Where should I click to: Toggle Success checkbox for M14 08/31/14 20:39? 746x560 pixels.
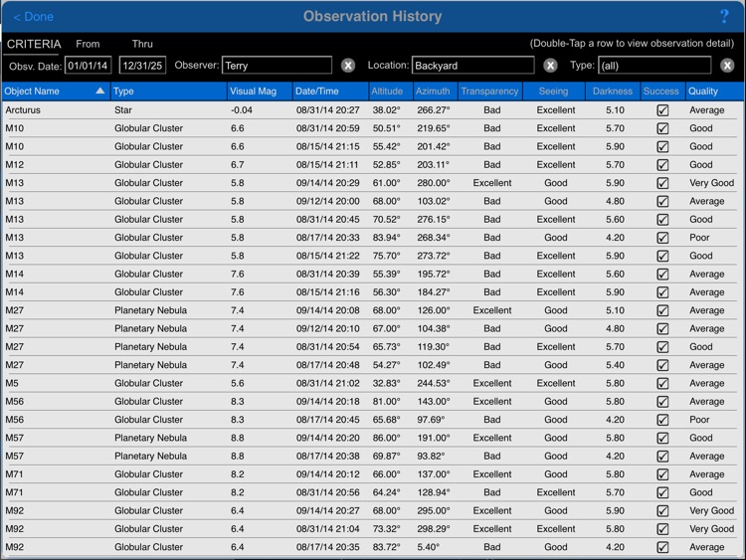coord(662,275)
